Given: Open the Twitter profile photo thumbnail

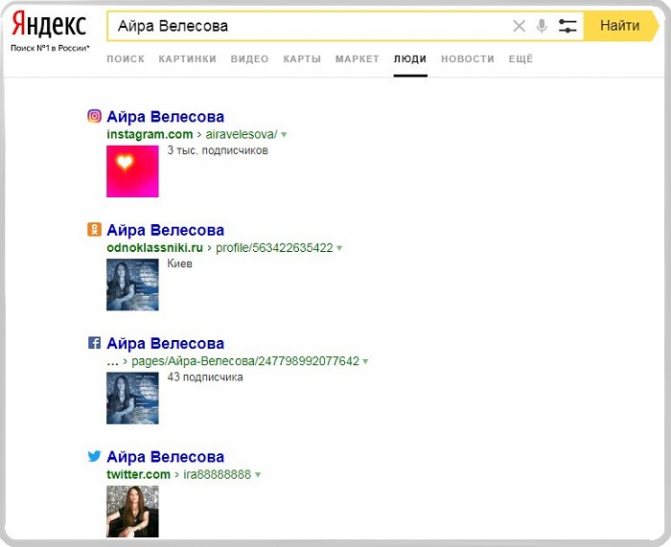Looking at the screenshot, I should pos(132,511).
